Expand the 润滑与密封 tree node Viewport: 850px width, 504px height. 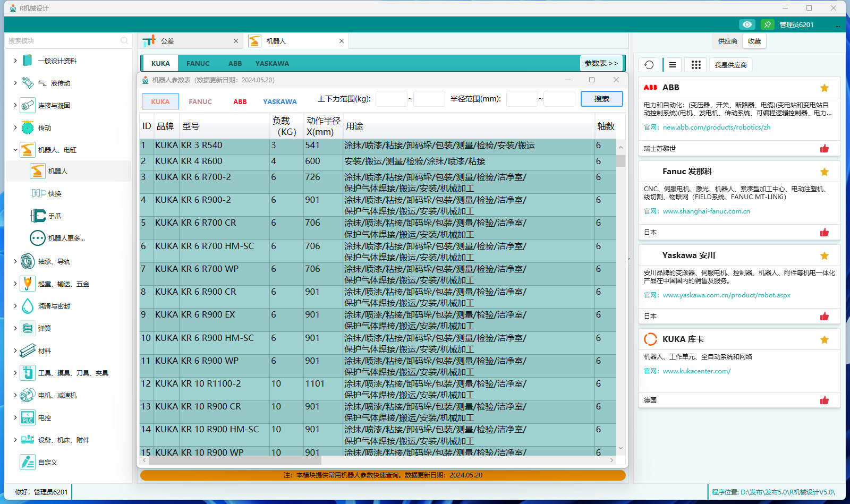15,306
